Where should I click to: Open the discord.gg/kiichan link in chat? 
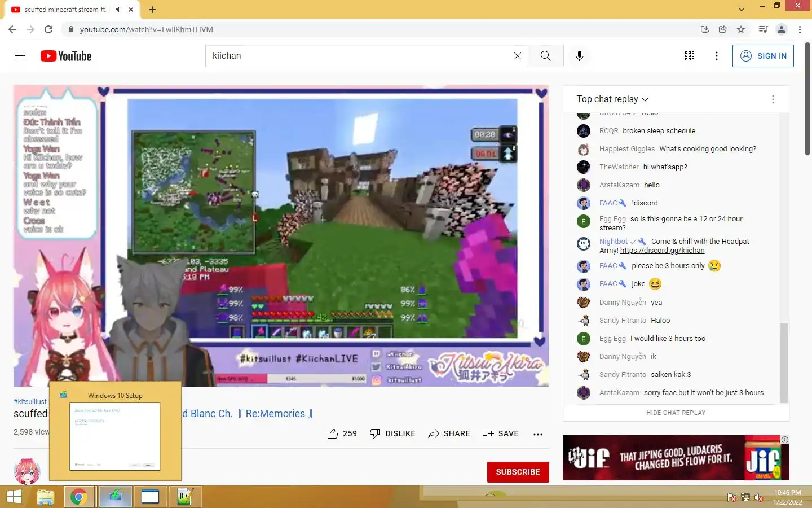coord(662,251)
